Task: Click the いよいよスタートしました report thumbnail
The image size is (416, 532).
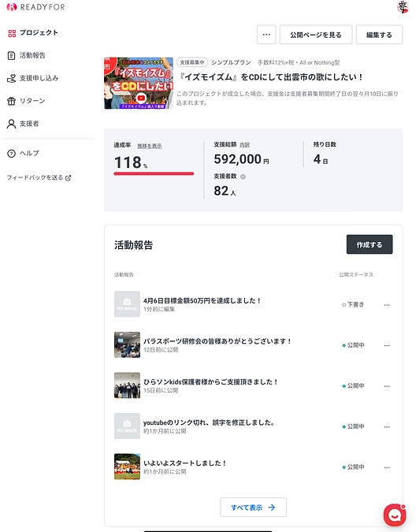Action: 127,467
